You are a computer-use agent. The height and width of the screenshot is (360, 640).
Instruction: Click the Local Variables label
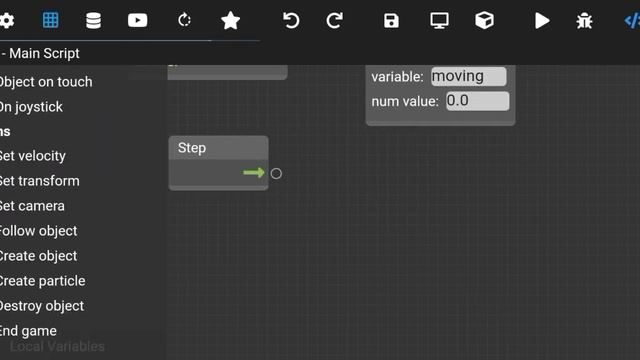57,347
